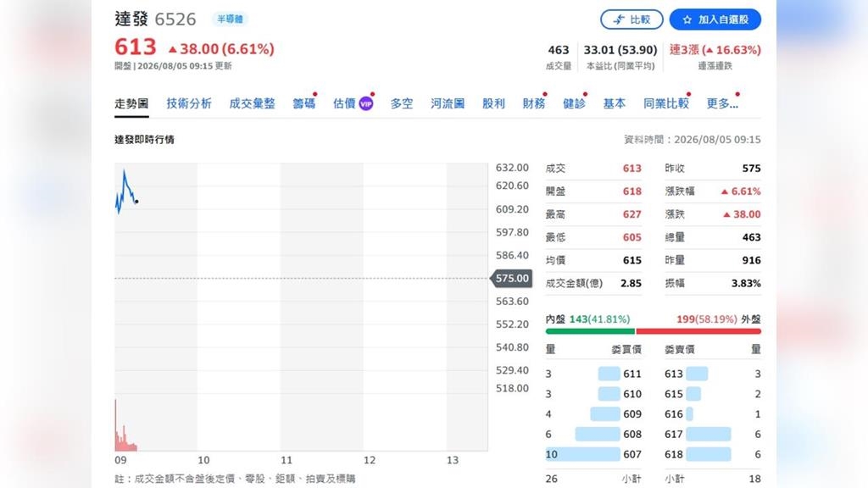Click the bid price 610 row

coord(593,394)
